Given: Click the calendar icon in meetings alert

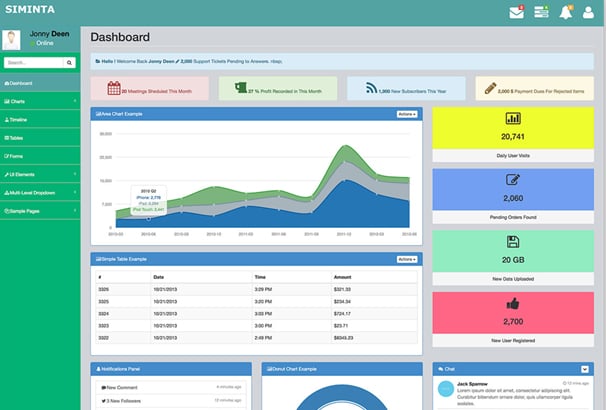Looking at the screenshot, I should tap(114, 88).
